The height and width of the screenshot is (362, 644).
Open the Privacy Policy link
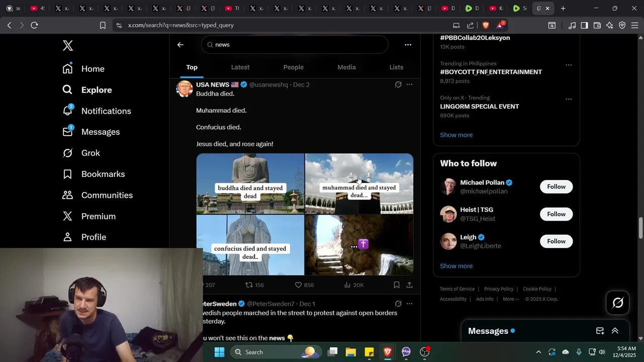tap(499, 289)
